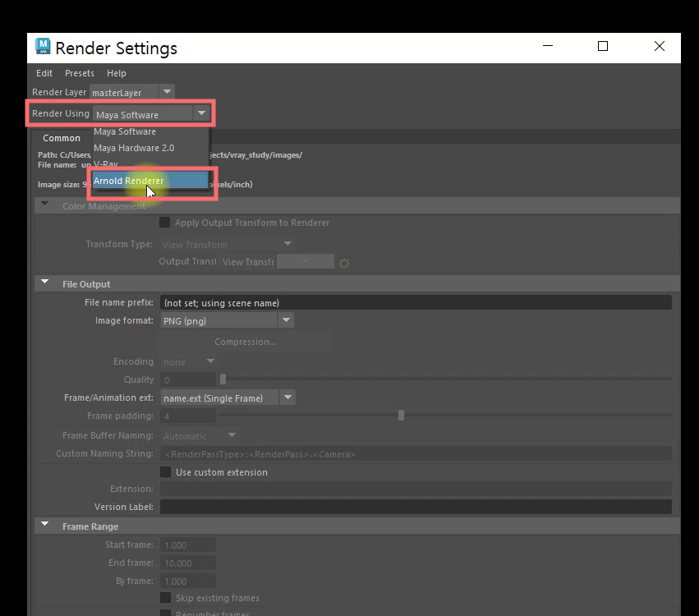Select Arnold Renderer from the list
The image size is (699, 616).
150,181
